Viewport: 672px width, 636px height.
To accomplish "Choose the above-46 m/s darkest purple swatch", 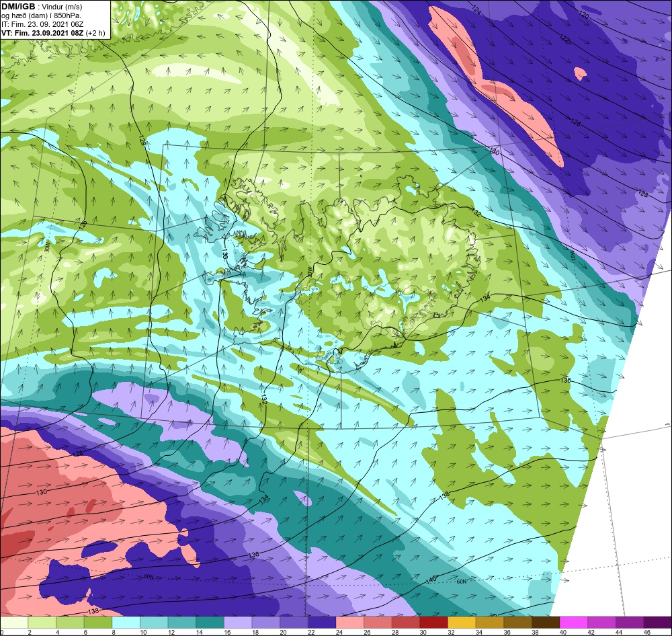I will pos(658,622).
